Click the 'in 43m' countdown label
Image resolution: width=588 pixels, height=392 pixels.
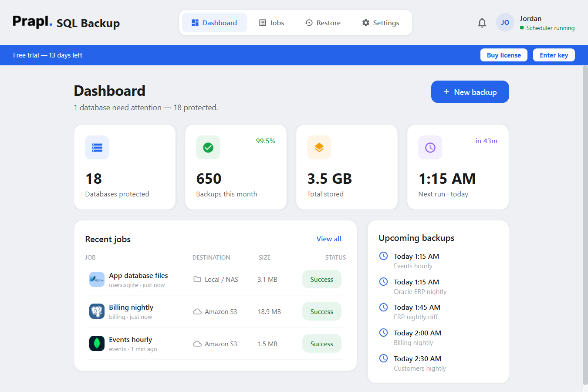coord(487,141)
